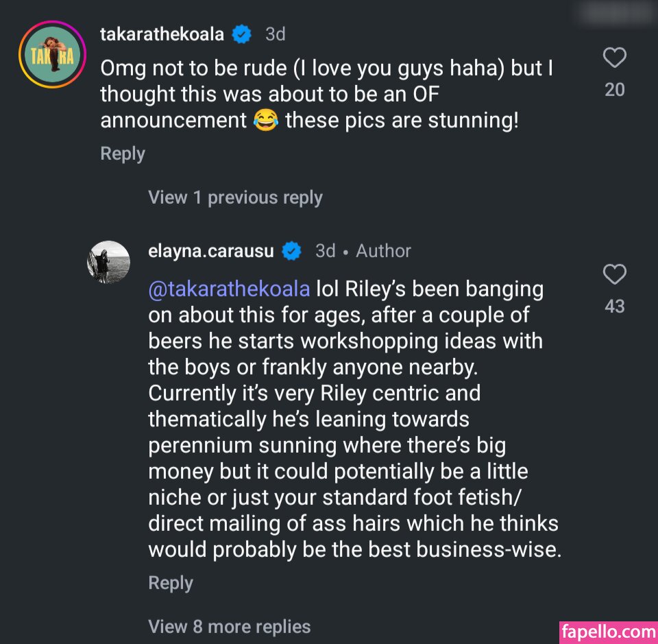Reply to elayna.carausu's comment
658x644 pixels.
click(x=171, y=583)
